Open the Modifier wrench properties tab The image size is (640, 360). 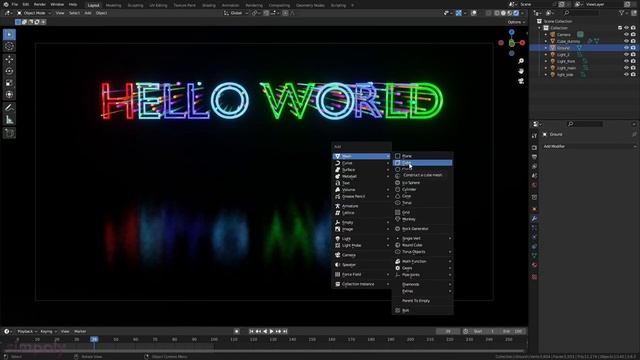534,219
